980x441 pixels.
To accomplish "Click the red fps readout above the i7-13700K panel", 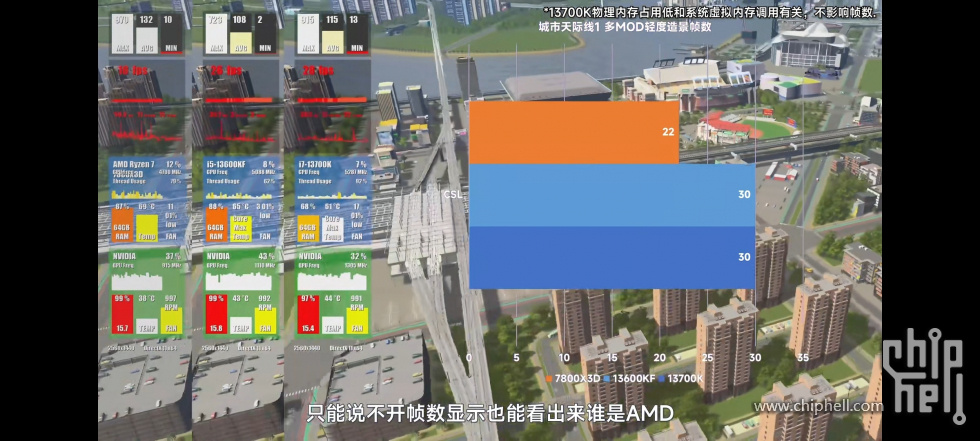I will tap(319, 71).
